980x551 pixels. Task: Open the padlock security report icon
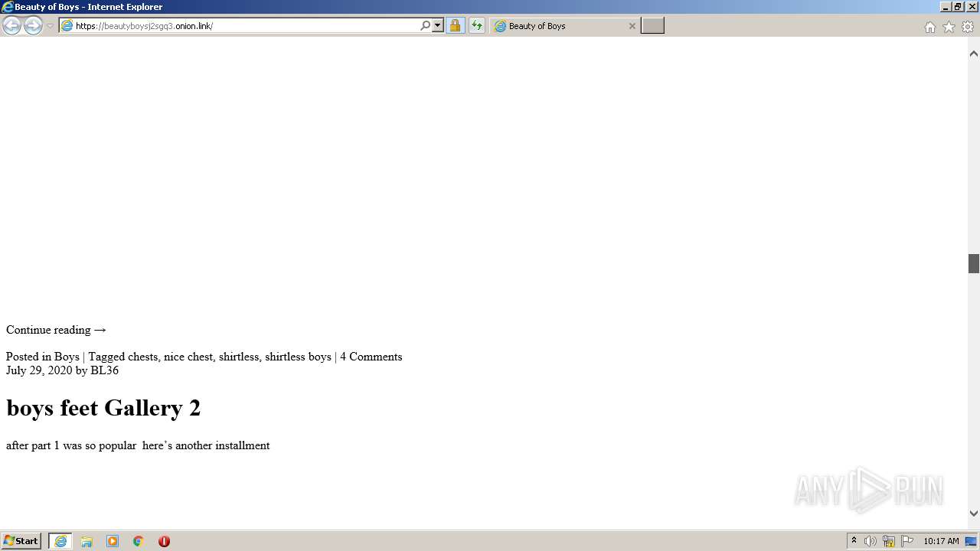[x=456, y=26]
